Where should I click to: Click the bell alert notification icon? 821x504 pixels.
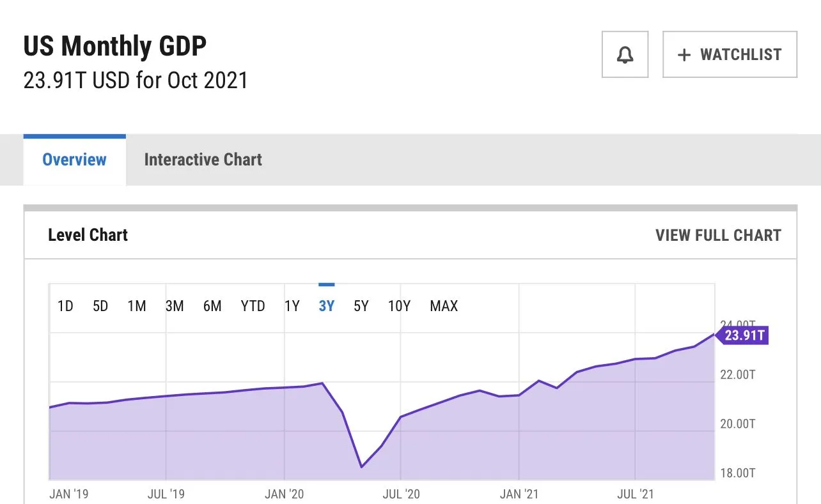point(625,55)
